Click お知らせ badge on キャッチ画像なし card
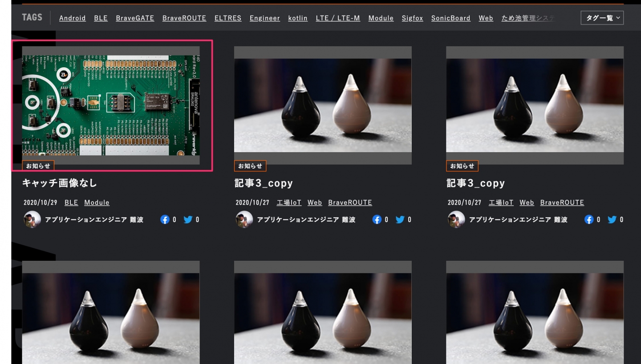This screenshot has width=641, height=364. click(x=38, y=166)
